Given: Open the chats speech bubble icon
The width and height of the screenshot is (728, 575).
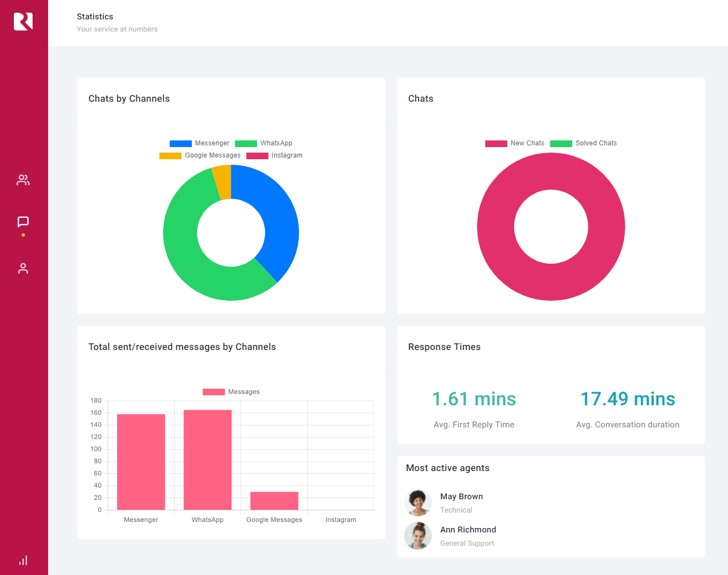Looking at the screenshot, I should point(23,222).
